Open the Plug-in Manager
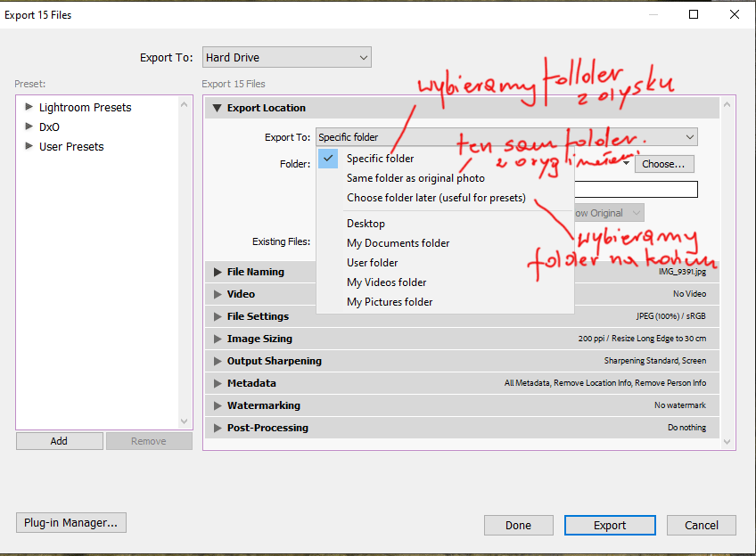This screenshot has height=556, width=756. [70, 523]
